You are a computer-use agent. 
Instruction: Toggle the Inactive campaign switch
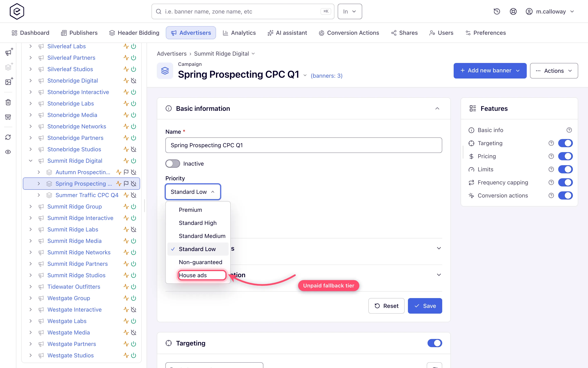[x=173, y=164]
